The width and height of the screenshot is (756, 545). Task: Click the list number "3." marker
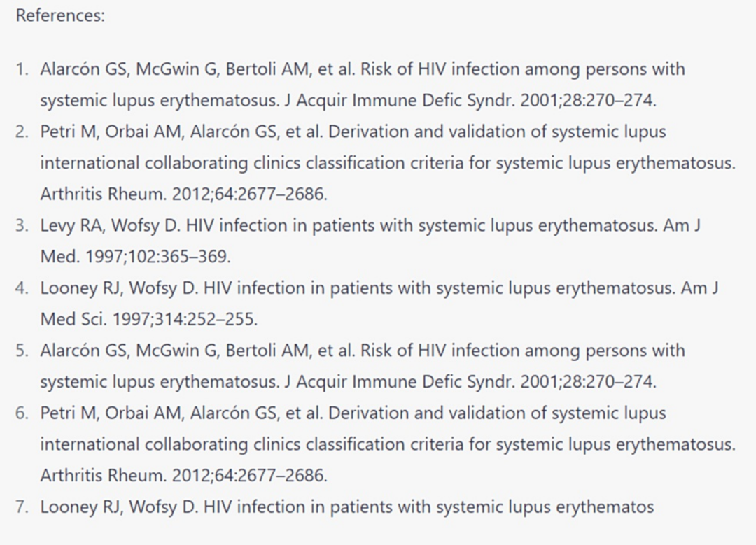click(x=23, y=225)
